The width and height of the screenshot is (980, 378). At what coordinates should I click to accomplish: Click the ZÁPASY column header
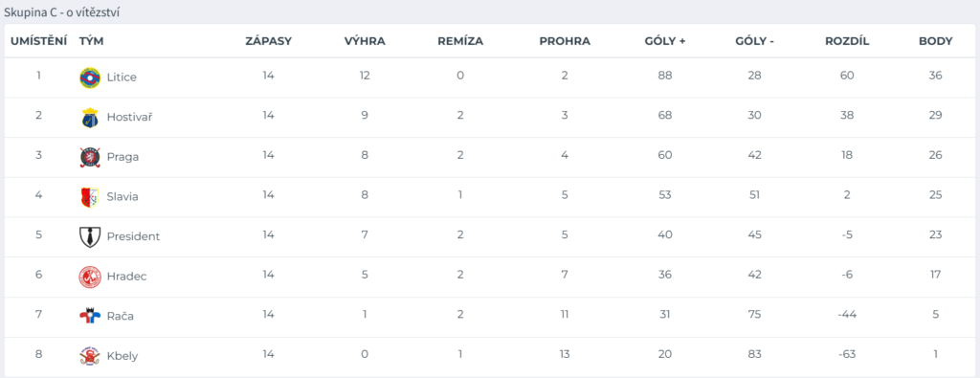tap(268, 42)
